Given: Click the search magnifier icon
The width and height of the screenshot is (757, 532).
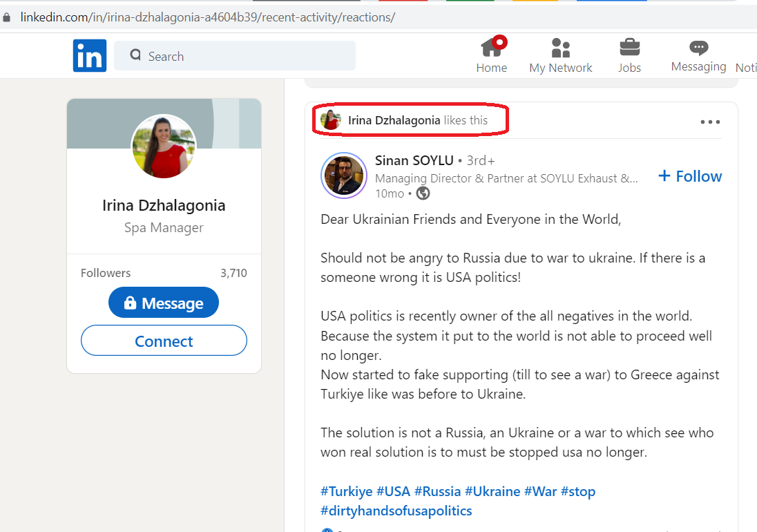Looking at the screenshot, I should tap(135, 55).
